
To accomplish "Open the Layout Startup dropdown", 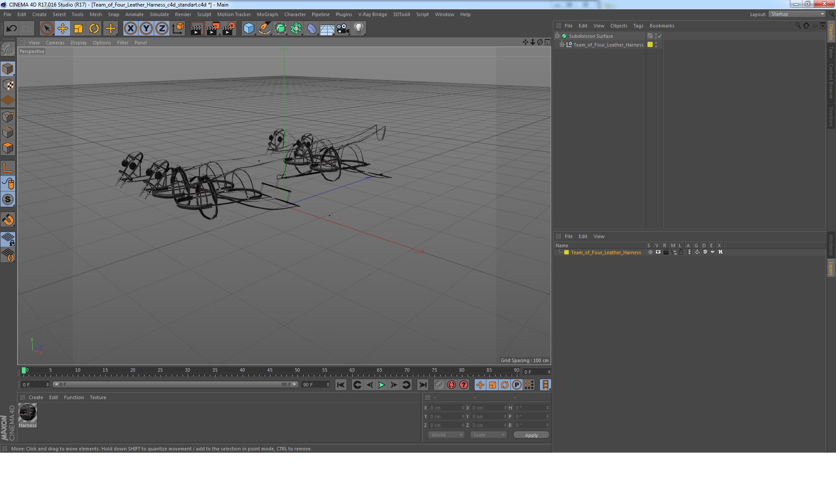I will click(x=797, y=14).
